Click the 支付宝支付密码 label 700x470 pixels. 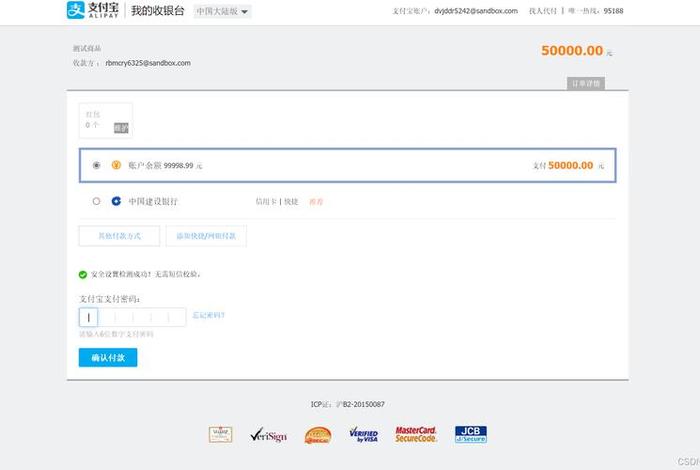click(x=109, y=299)
